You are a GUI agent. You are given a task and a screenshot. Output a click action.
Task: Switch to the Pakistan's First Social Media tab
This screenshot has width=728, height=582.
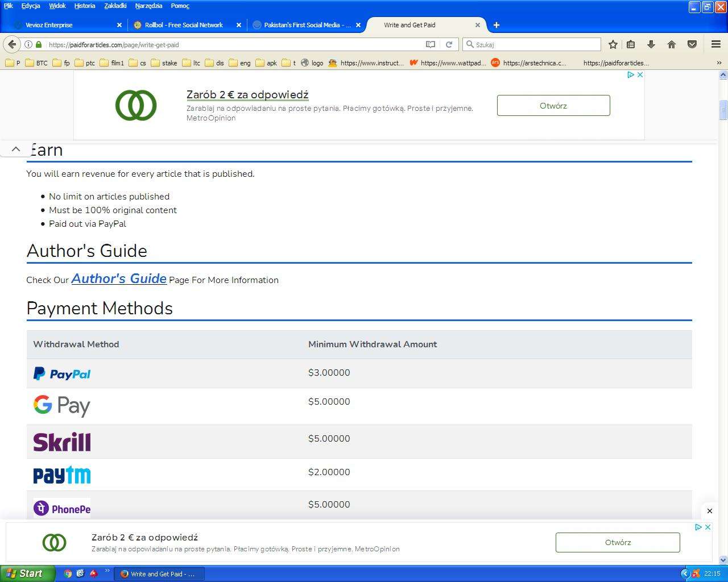point(306,25)
